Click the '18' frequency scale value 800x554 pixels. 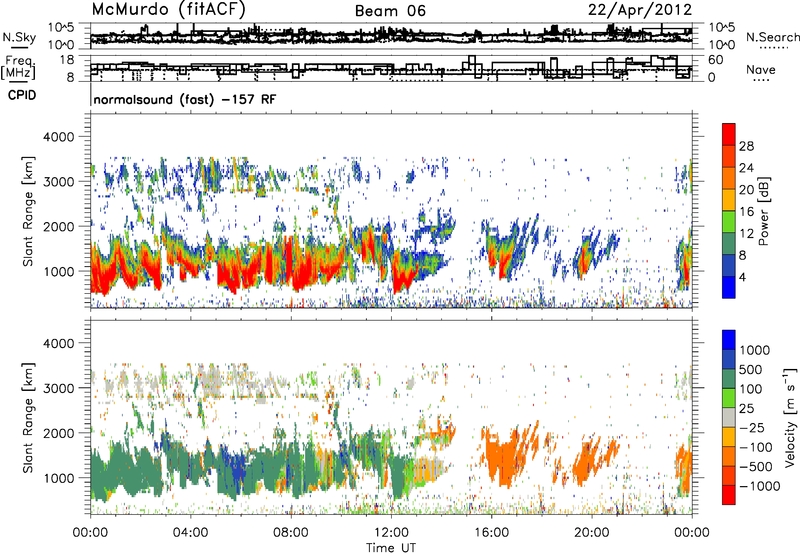pos(67,60)
